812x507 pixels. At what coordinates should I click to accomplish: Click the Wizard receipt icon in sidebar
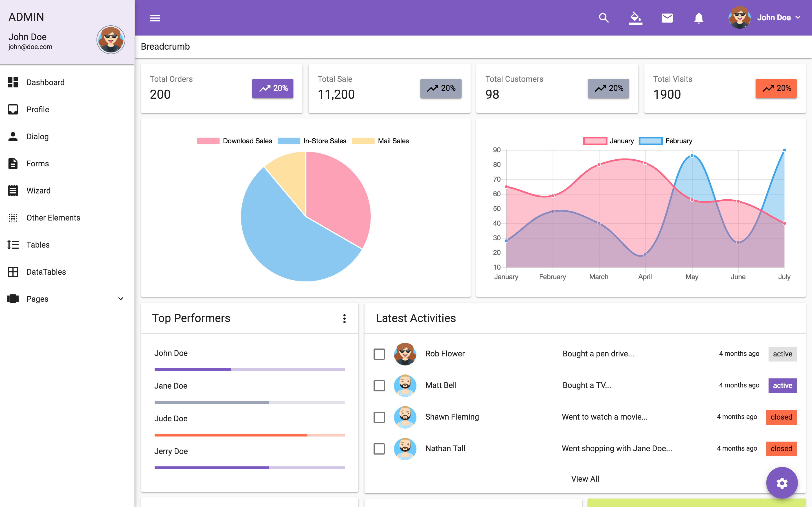tap(13, 190)
